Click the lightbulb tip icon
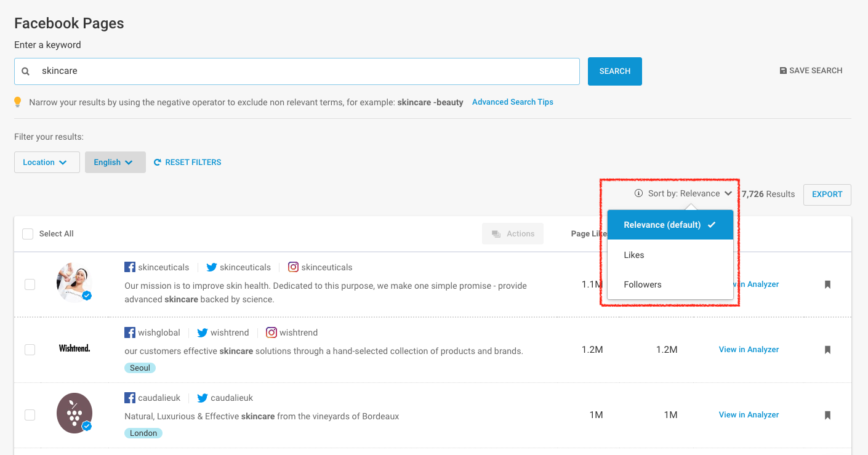The image size is (868, 455). coord(18,102)
